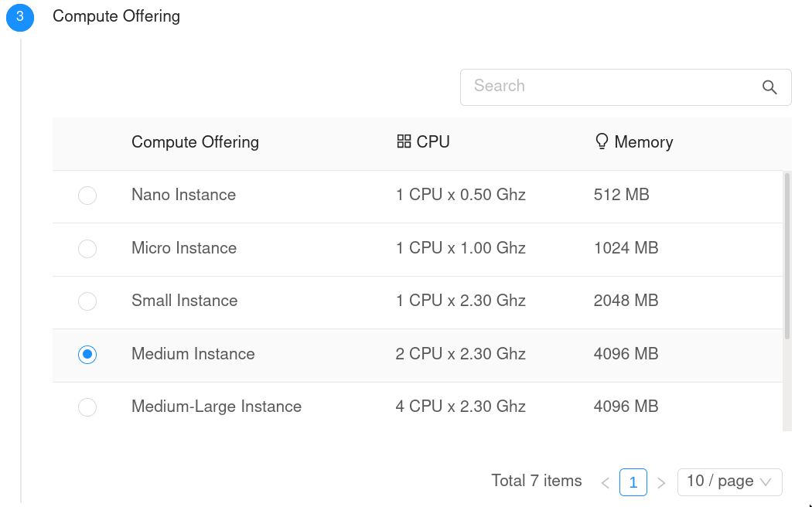Image resolution: width=812 pixels, height=507 pixels.
Task: Click the Memory bulb icon in header
Action: pyautogui.click(x=602, y=141)
